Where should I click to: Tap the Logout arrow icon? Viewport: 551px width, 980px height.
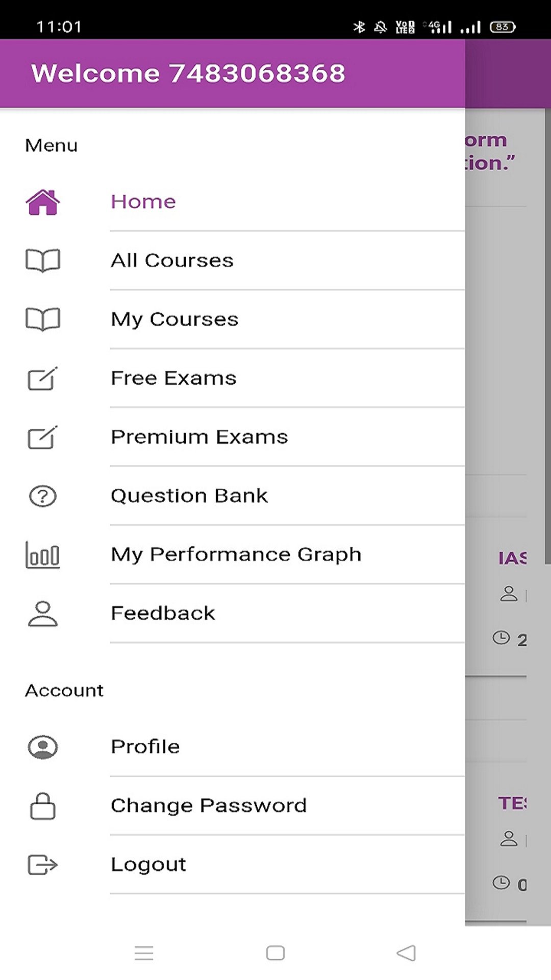43,865
